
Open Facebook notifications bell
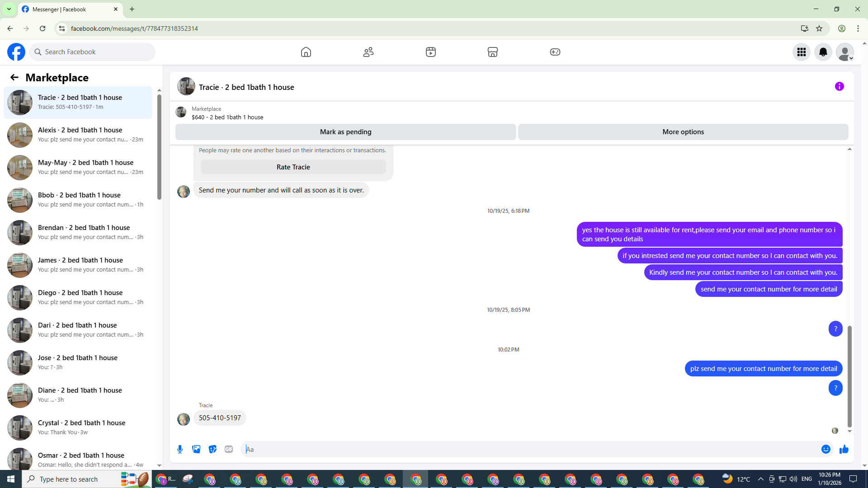click(x=823, y=52)
